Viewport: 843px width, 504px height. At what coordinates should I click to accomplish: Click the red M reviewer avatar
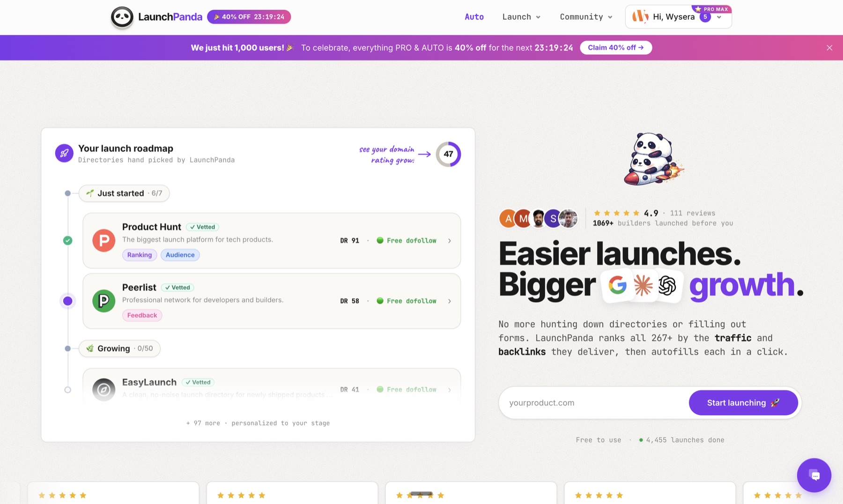tap(523, 218)
